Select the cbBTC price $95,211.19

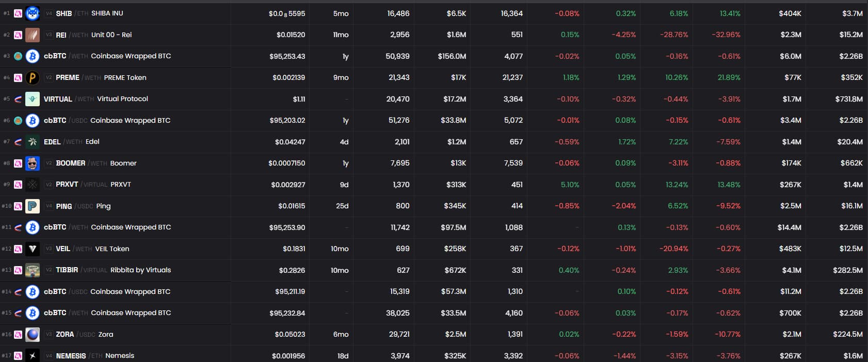click(x=290, y=292)
